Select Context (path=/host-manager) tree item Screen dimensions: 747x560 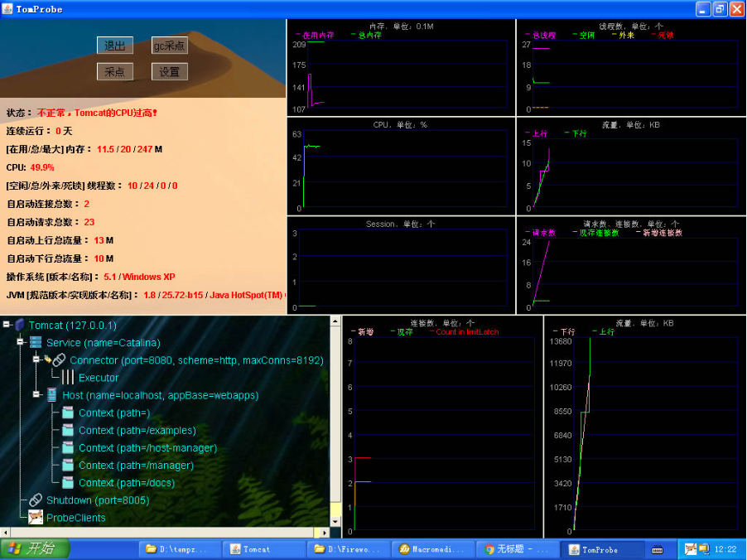[147, 448]
